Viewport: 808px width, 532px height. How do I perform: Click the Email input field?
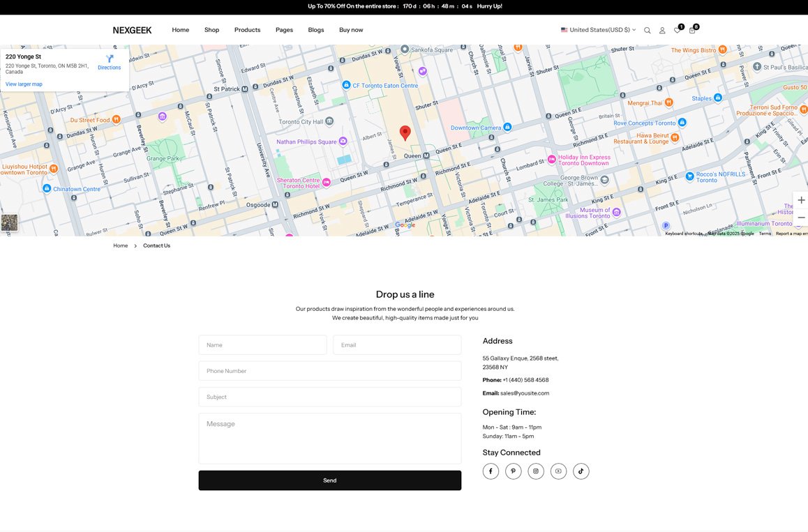coord(397,345)
